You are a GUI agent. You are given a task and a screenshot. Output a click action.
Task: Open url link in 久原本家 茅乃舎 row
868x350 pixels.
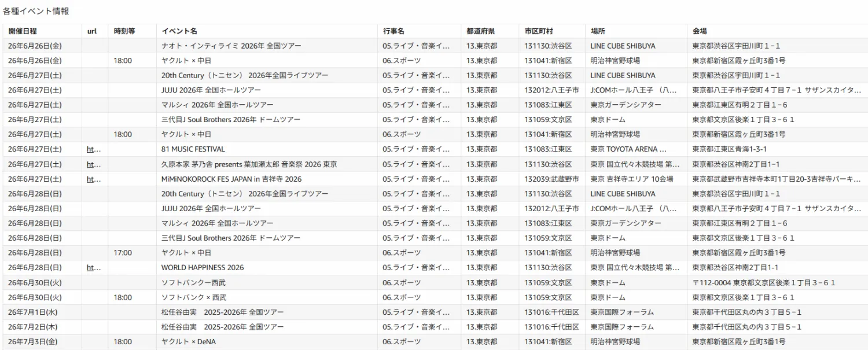point(94,164)
